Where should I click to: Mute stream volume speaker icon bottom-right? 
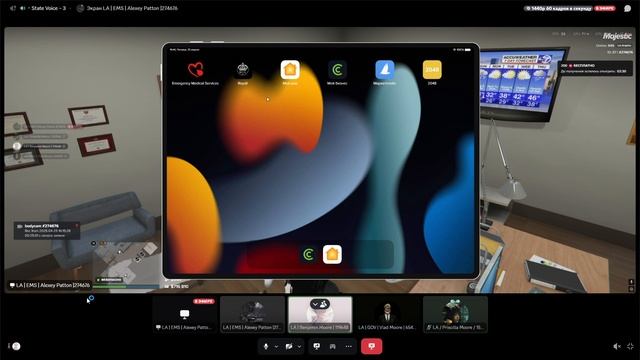[x=617, y=347]
